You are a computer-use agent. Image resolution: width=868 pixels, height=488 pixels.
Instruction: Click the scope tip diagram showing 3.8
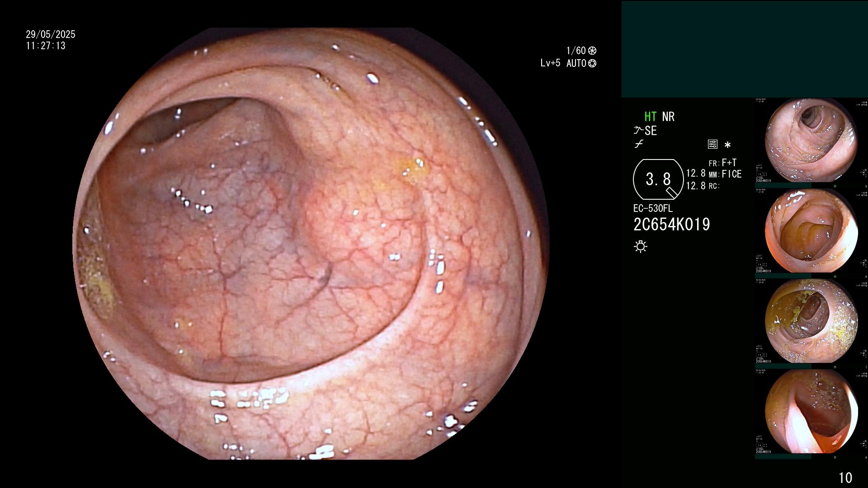point(658,179)
